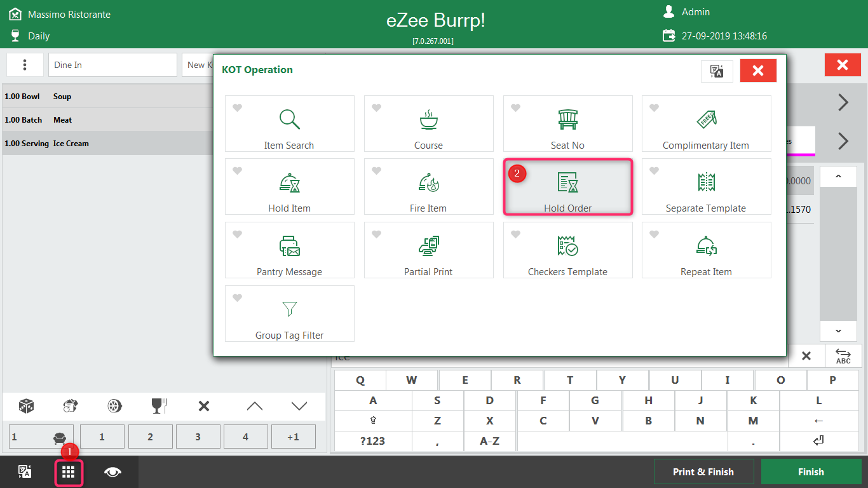
Task: Click the +1 add seat button
Action: pos(293,437)
